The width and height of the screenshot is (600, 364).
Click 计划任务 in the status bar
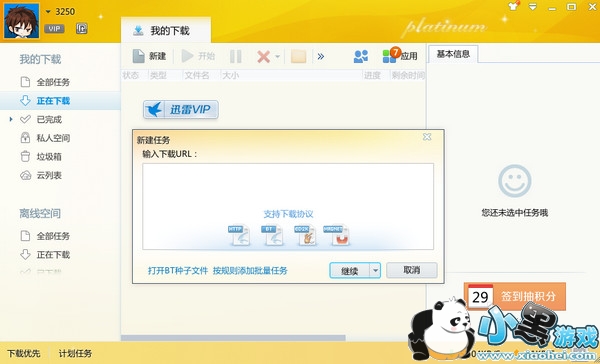pos(75,353)
